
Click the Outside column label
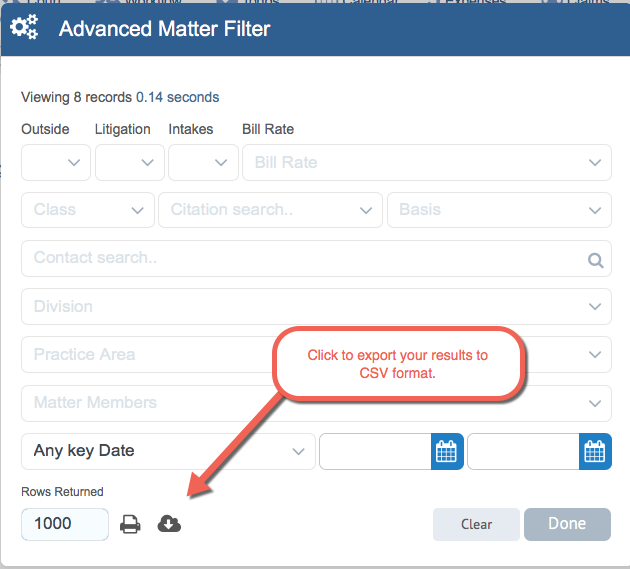pyautogui.click(x=45, y=129)
